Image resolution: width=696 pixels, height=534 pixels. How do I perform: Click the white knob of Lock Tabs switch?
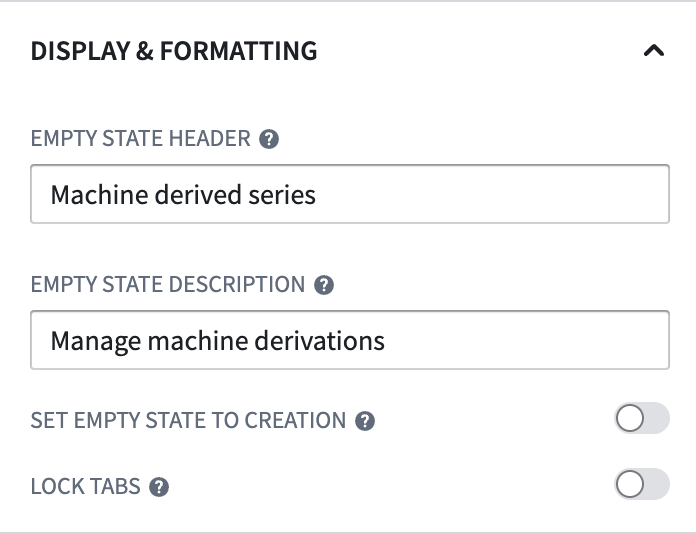630,484
